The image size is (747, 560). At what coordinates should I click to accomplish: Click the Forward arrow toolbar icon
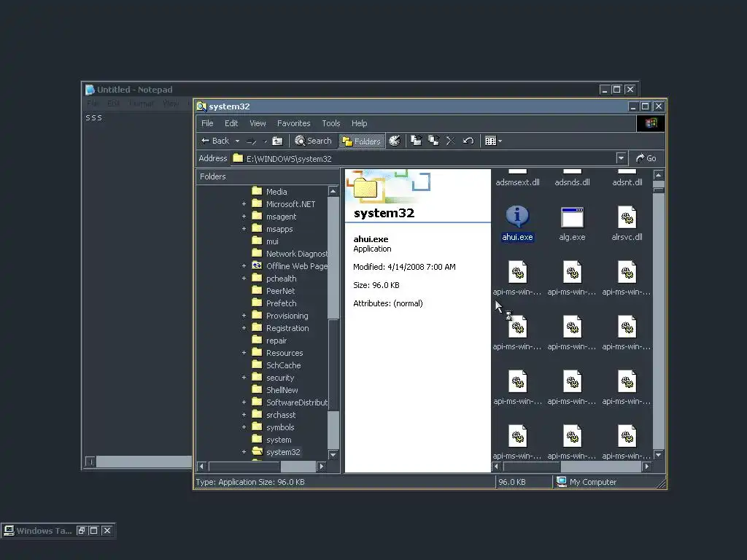(252, 141)
